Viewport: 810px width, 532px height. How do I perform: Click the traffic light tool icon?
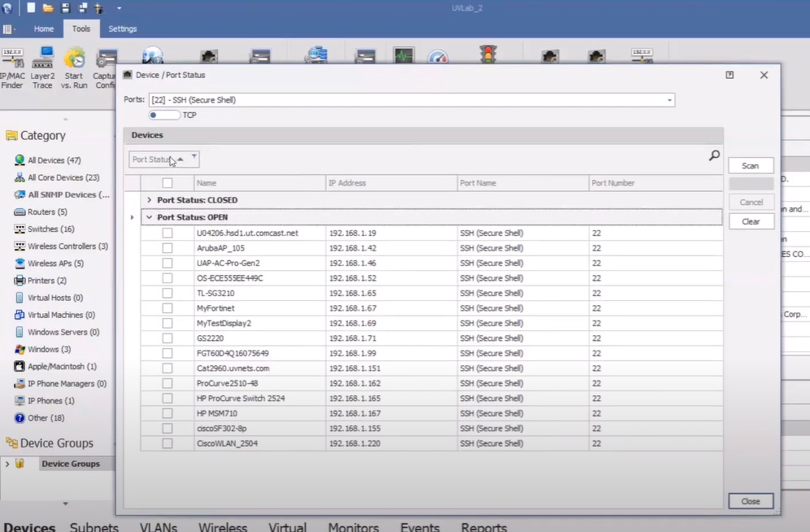pos(488,54)
